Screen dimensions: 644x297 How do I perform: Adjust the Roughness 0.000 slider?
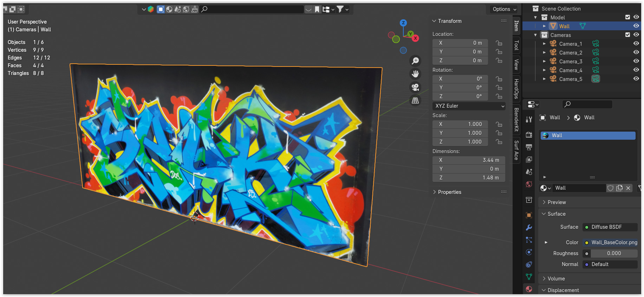[x=614, y=253]
